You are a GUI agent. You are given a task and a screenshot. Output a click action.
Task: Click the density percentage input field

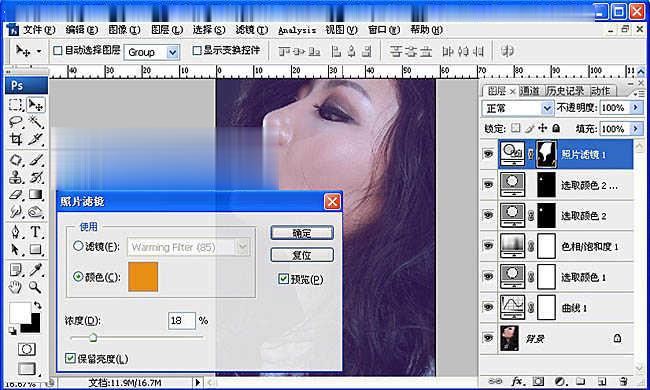pyautogui.click(x=182, y=321)
